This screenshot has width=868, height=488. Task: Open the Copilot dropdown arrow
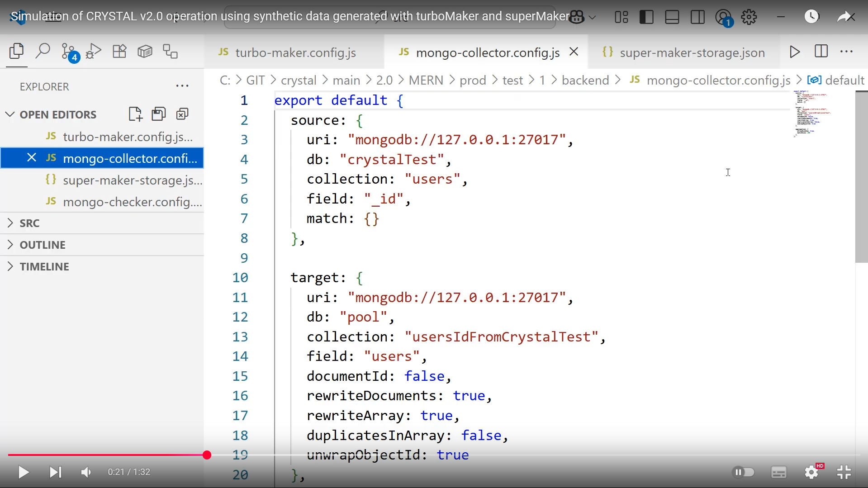click(x=593, y=18)
